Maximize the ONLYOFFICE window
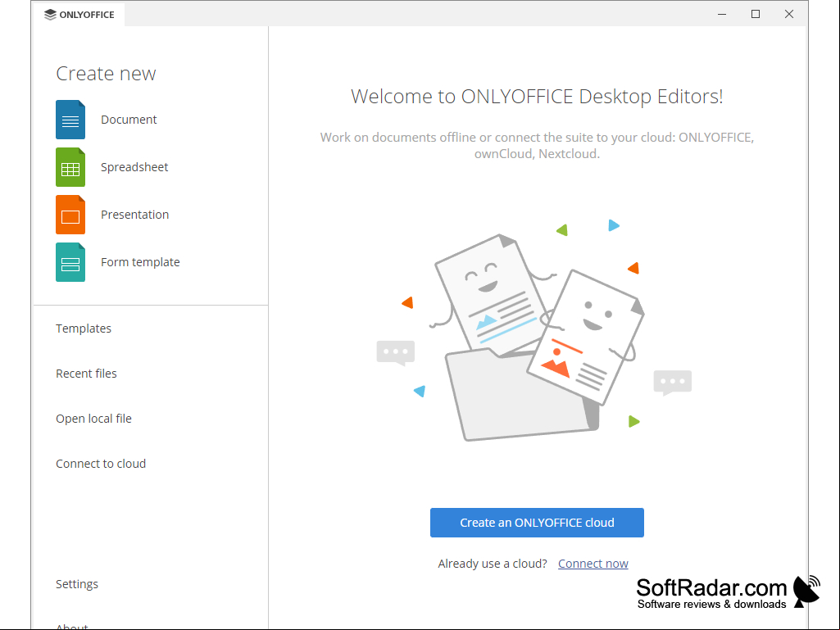The width and height of the screenshot is (840, 630). tap(756, 15)
